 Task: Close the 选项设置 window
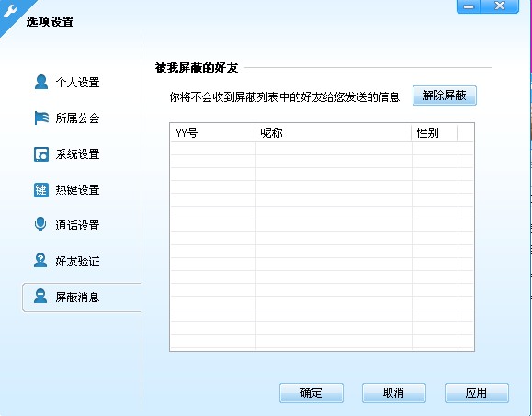[x=500, y=6]
